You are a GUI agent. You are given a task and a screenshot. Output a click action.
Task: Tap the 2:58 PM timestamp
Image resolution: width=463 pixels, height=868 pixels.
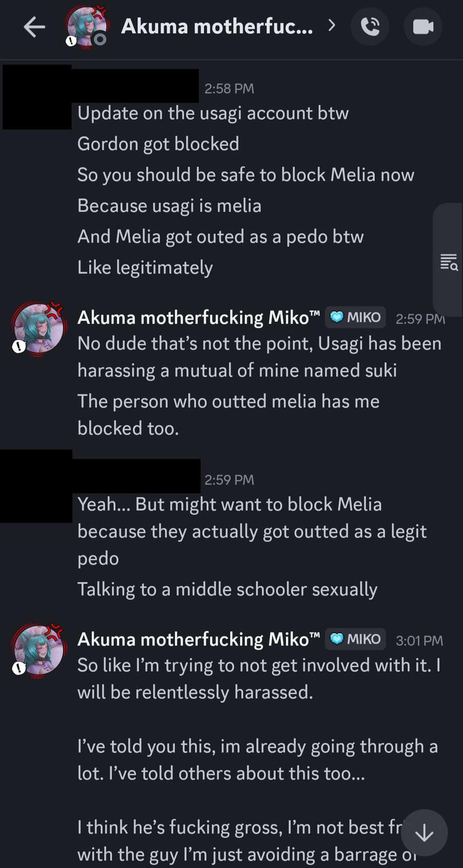point(229,89)
